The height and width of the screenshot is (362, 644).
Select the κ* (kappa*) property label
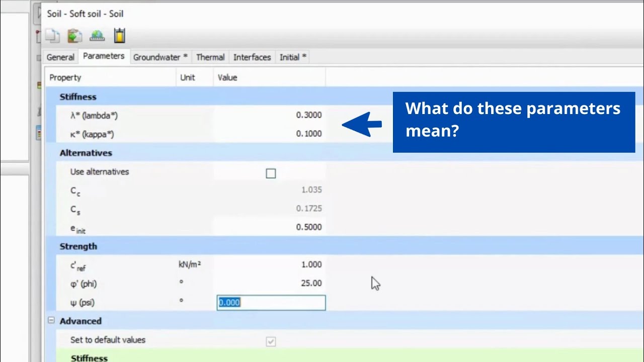(92, 134)
